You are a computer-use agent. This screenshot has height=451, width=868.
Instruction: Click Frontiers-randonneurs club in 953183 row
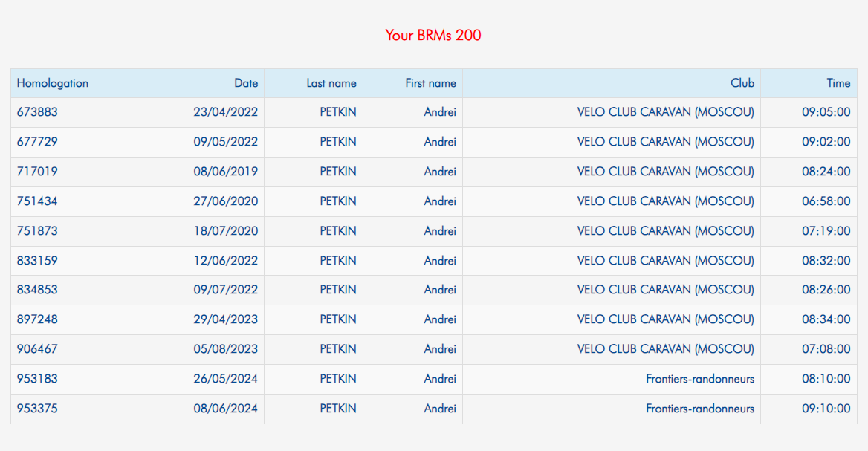[x=700, y=379]
